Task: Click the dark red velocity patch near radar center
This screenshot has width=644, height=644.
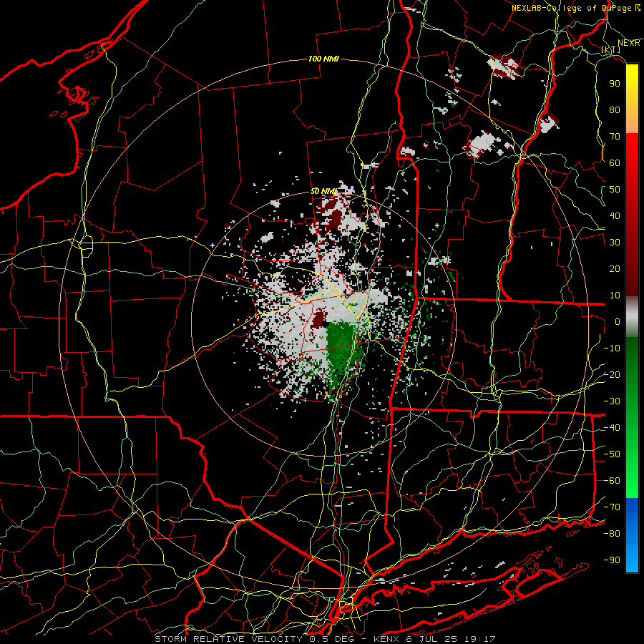Action: [319, 319]
